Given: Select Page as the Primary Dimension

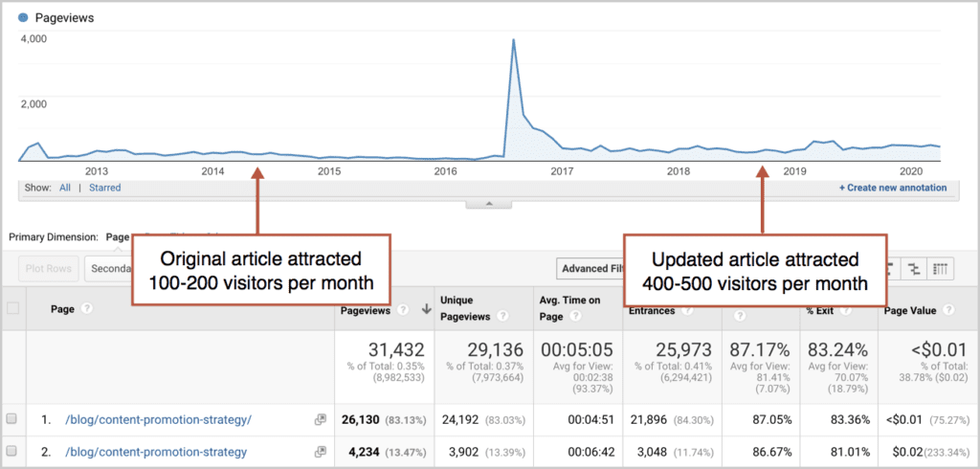Looking at the screenshot, I should [117, 237].
